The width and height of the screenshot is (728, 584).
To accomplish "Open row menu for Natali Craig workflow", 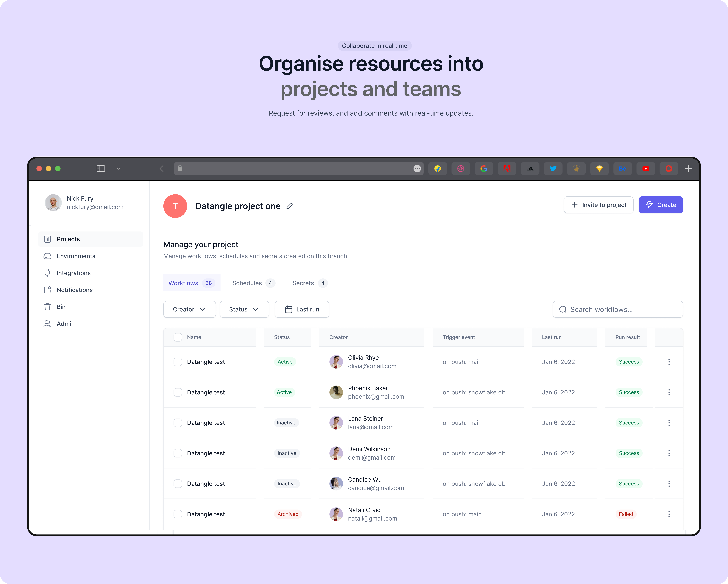I will click(x=669, y=514).
